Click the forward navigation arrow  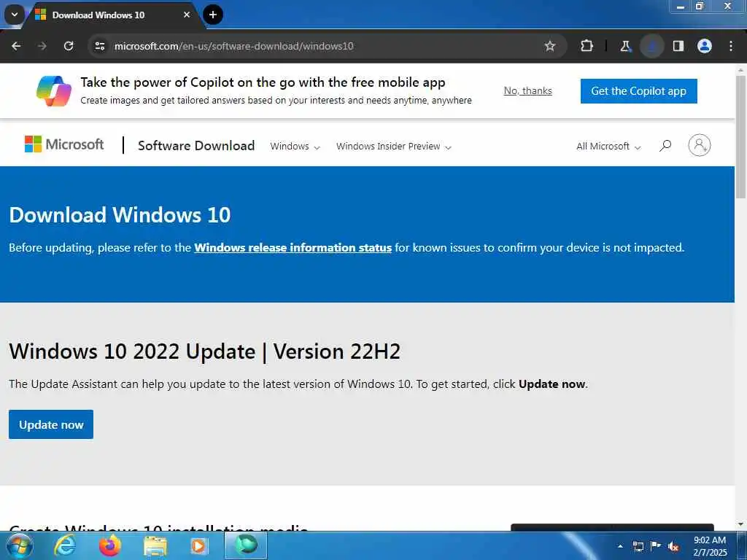[x=42, y=46]
